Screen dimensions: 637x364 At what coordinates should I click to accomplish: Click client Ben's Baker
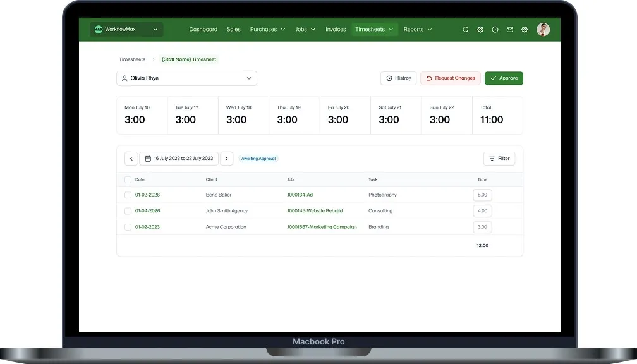[x=219, y=195]
